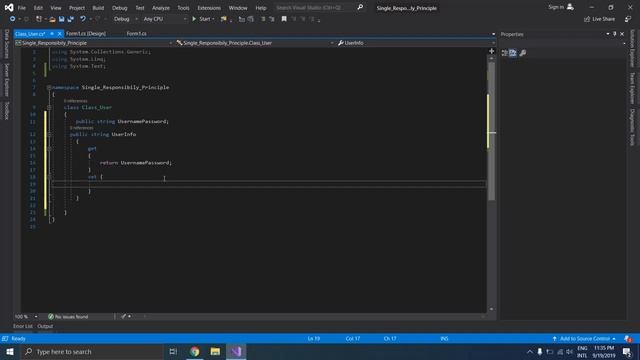The height and width of the screenshot is (360, 640).
Task: Click the Undo arrow in toolbar
Action: tap(82, 19)
